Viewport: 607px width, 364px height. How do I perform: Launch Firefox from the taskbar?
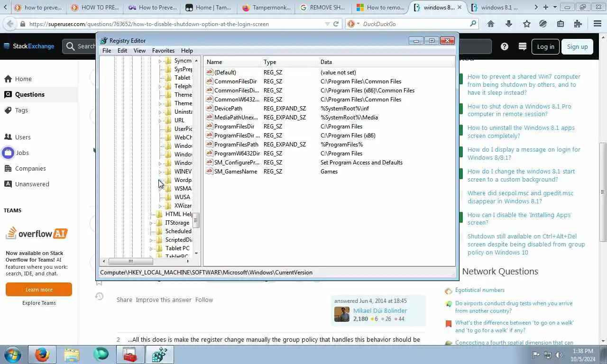click(x=42, y=355)
